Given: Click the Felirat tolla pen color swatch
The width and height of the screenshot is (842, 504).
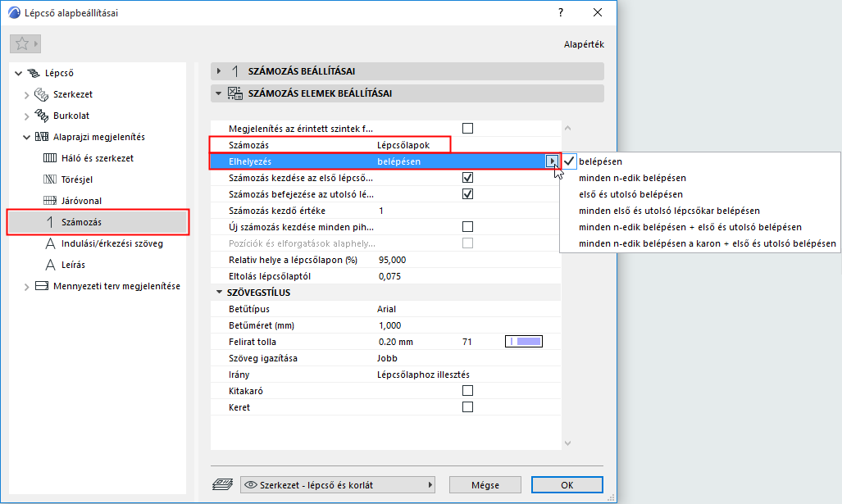Looking at the screenshot, I should (524, 342).
